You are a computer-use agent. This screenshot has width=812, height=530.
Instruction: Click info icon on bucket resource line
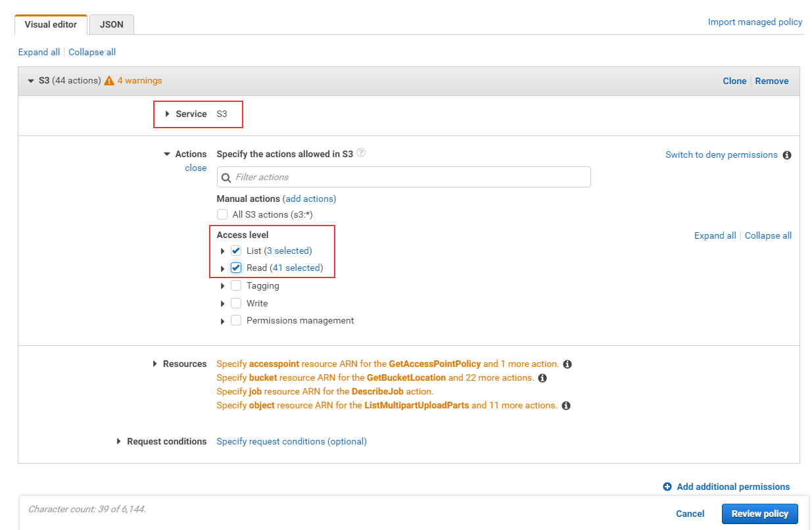click(542, 378)
